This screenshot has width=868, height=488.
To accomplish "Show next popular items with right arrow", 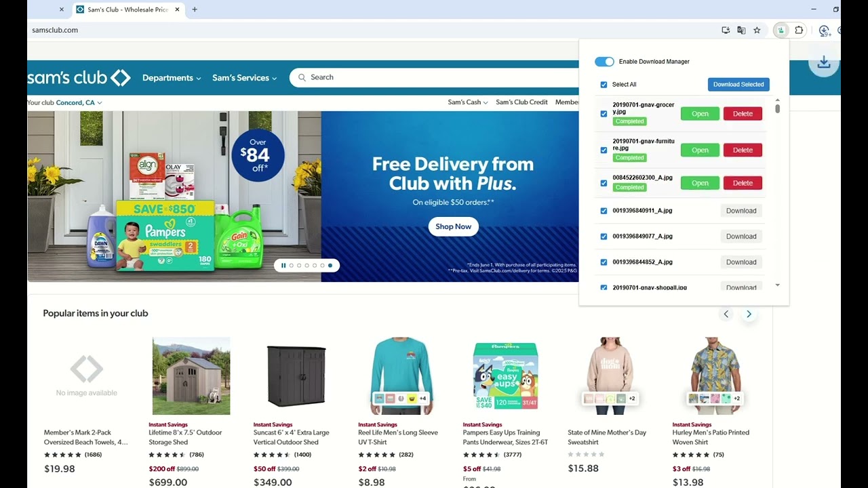I will [749, 314].
